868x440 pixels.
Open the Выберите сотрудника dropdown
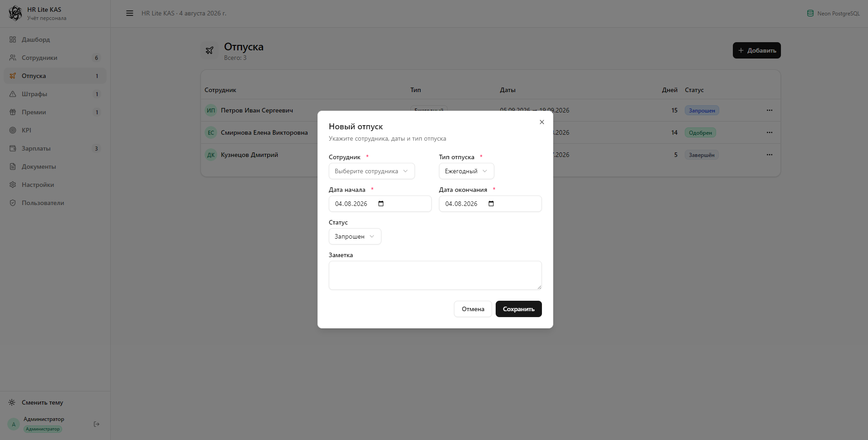tap(372, 171)
